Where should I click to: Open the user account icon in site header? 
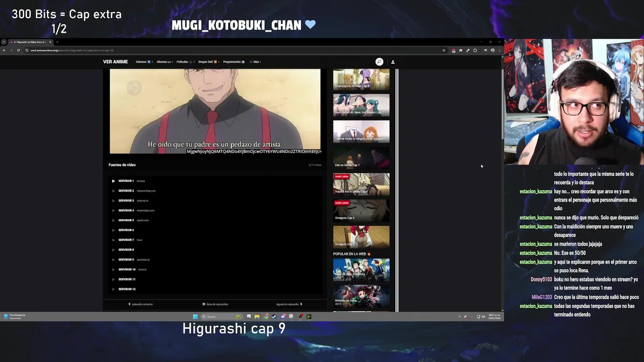393,62
